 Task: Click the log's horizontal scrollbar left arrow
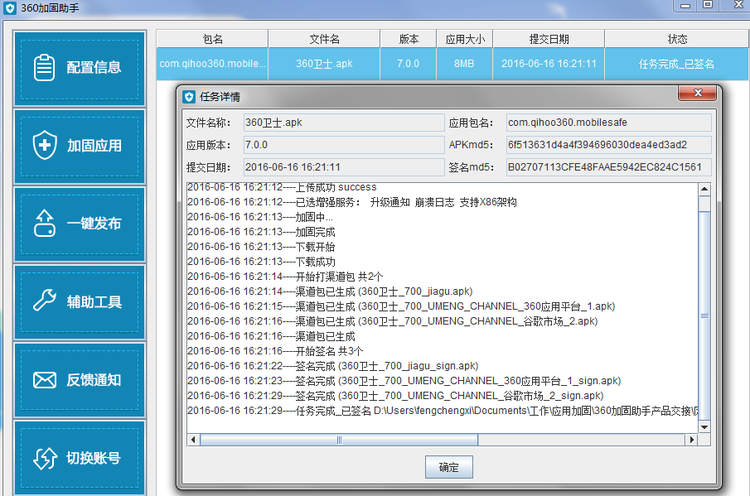193,440
